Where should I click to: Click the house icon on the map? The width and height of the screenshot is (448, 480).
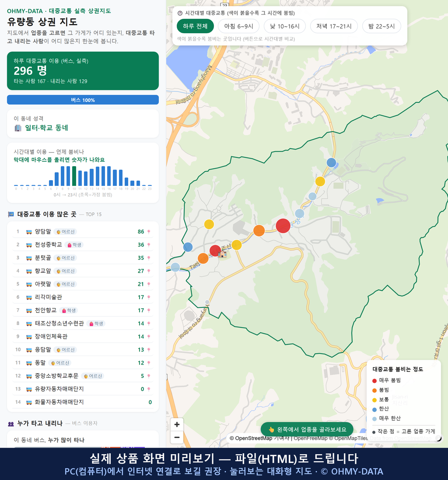pyautogui.click(x=223, y=254)
